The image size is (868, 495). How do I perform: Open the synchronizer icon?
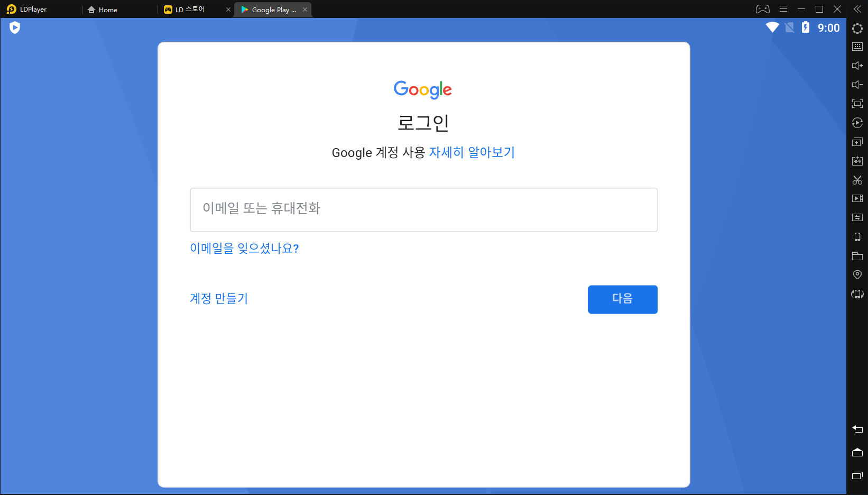[x=857, y=217]
